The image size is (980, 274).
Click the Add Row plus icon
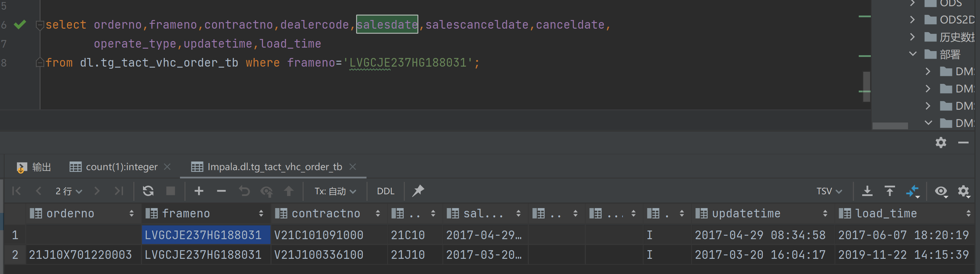[x=199, y=191]
